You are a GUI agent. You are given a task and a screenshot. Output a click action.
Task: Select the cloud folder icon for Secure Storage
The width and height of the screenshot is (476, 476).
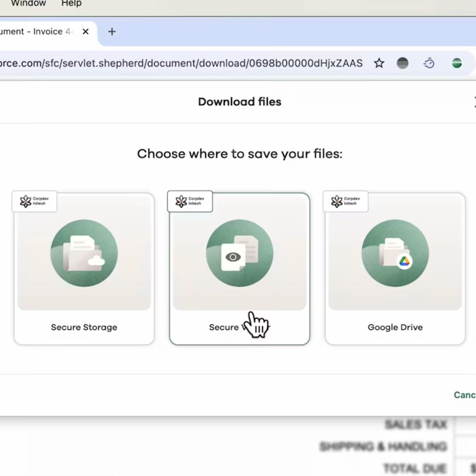(84, 253)
